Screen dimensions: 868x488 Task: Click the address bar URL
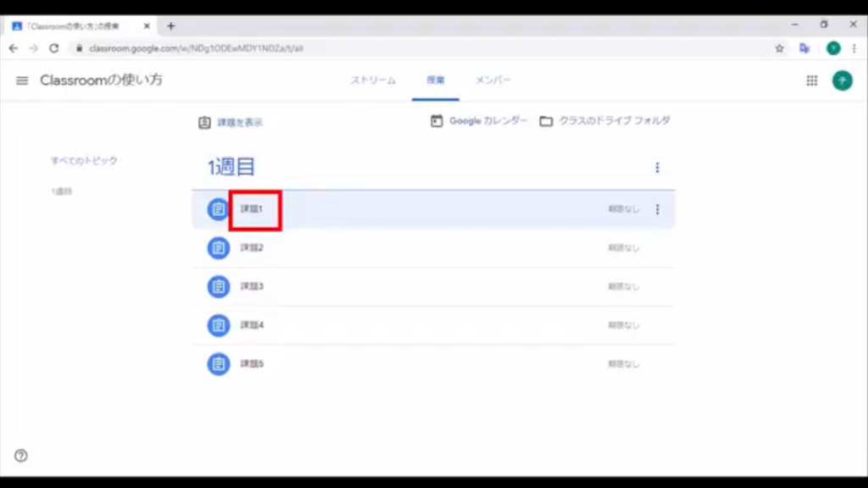click(196, 48)
